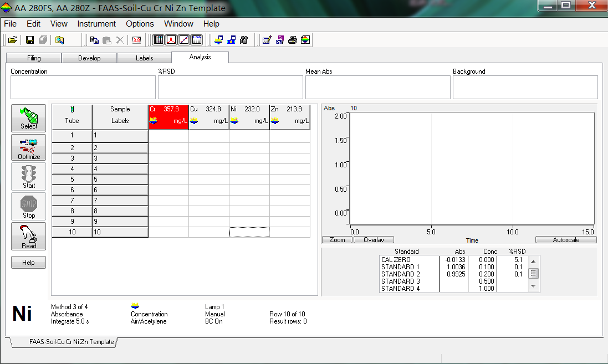Start analysis with traffic light button
Image resolution: width=608 pixels, height=364 pixels.
[29, 176]
